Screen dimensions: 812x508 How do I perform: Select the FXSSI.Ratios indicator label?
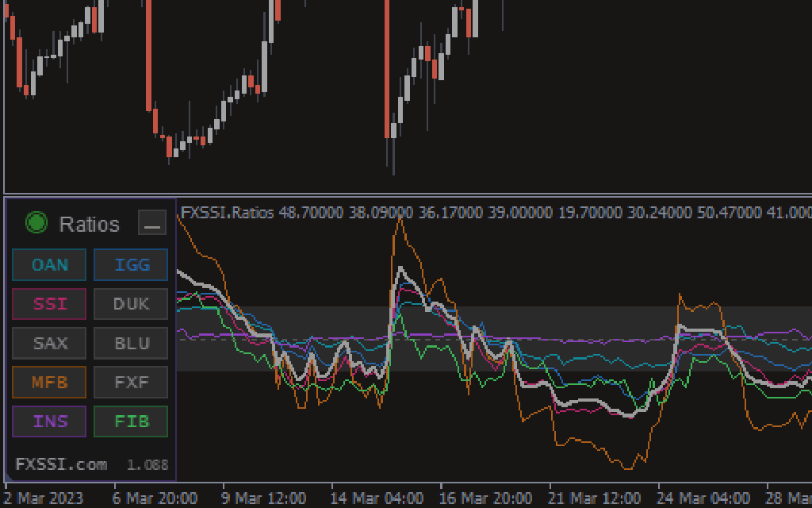tap(228, 213)
